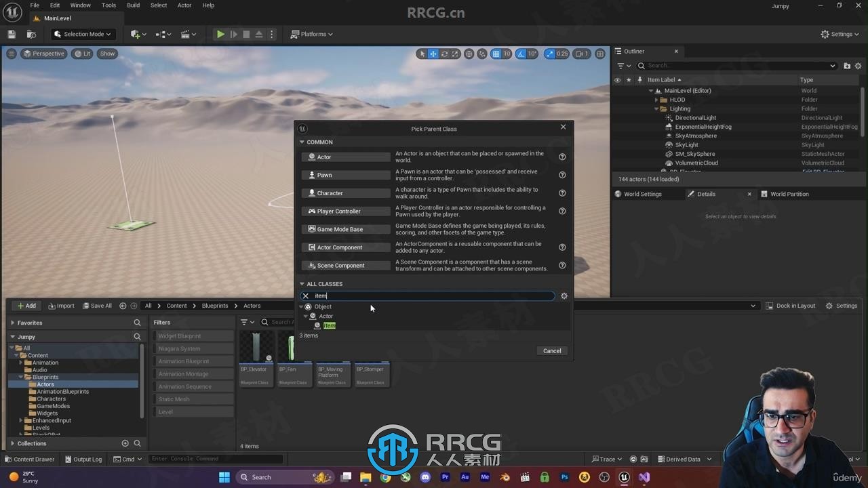Open the scale snap 0.25 value dropdown
This screenshot has height=488, width=868.
(562, 54)
